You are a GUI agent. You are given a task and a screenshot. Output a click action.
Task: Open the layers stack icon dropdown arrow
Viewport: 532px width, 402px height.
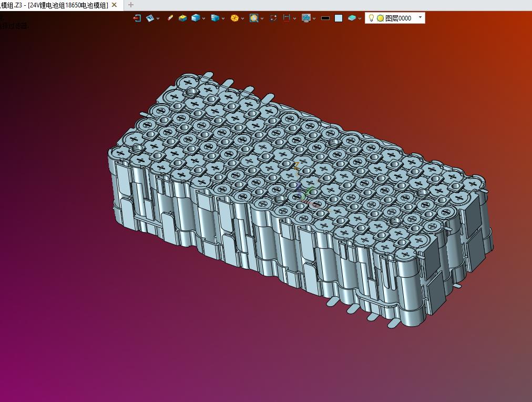pos(360,18)
